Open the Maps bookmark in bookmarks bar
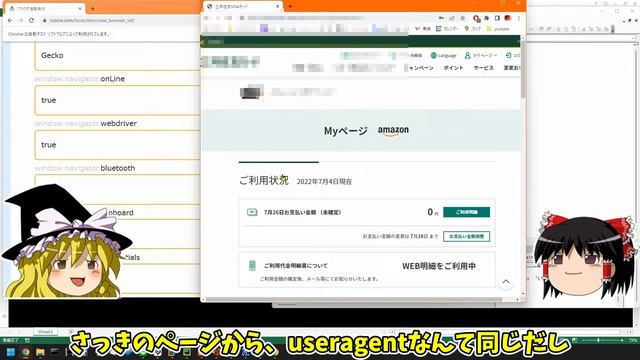This screenshot has height=360, width=640. coord(473,29)
